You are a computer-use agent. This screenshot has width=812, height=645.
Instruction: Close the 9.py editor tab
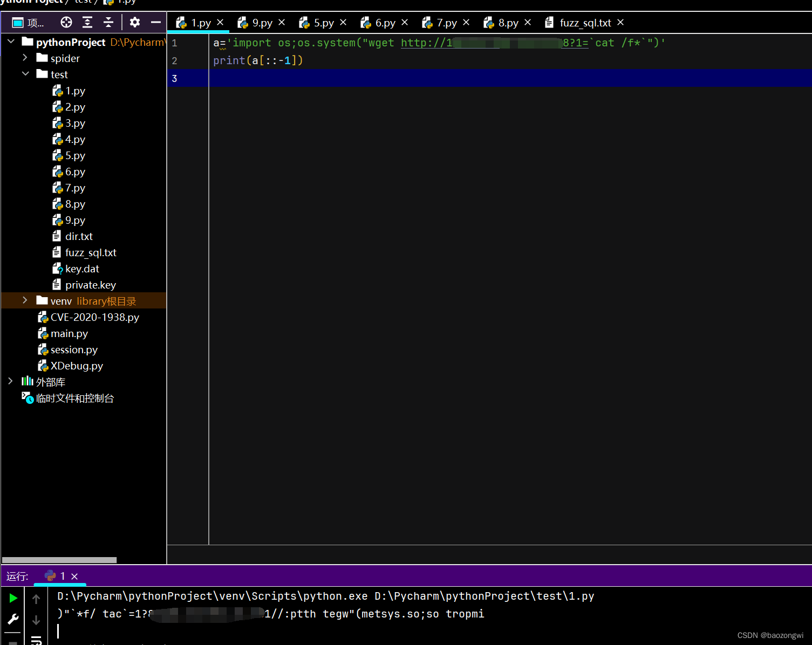coord(282,22)
